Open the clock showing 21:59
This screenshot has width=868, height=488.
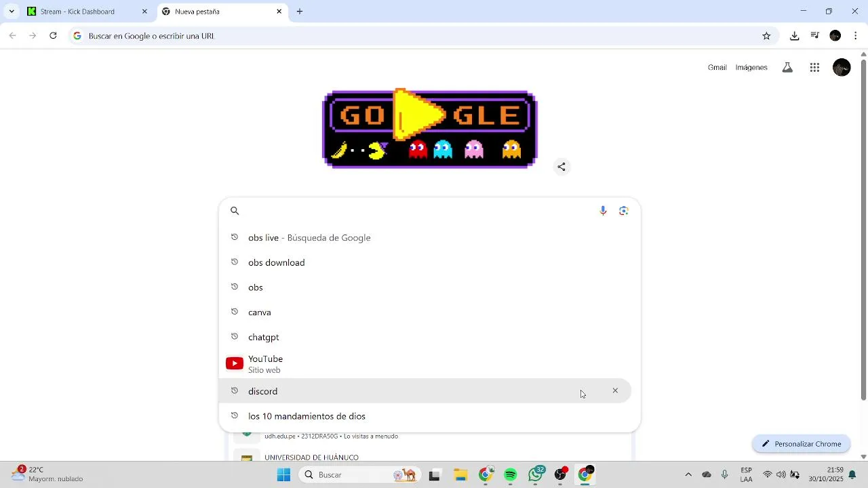825,474
